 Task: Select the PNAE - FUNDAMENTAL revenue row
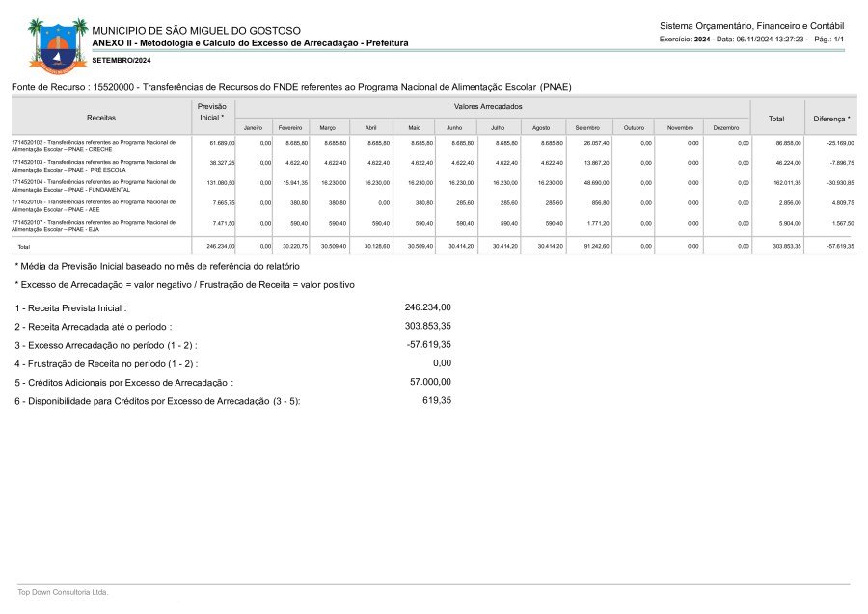[94, 185]
